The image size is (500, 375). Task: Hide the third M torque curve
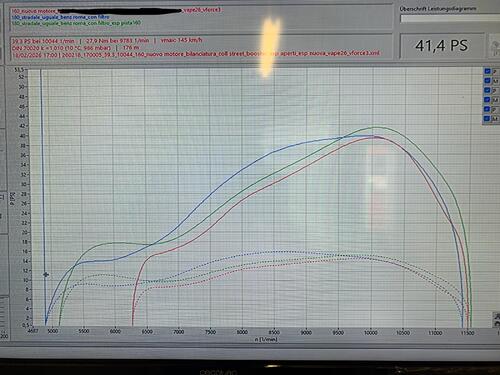(487, 118)
